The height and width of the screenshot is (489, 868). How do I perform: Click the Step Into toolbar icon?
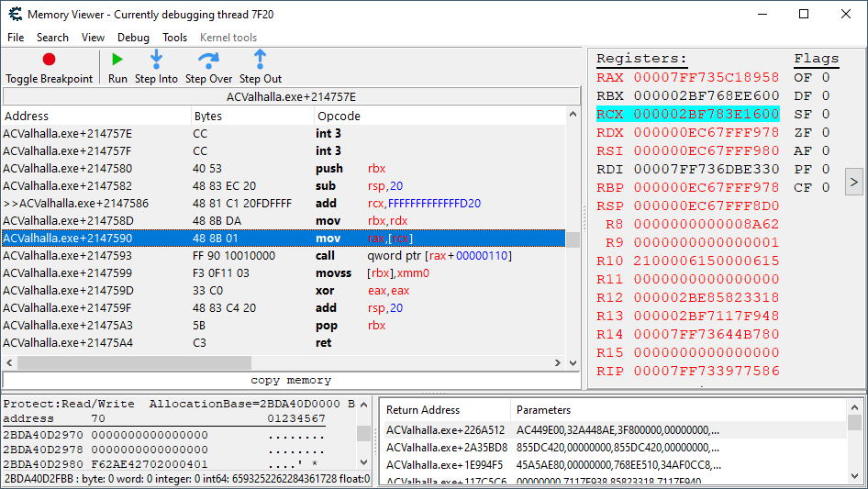click(156, 60)
